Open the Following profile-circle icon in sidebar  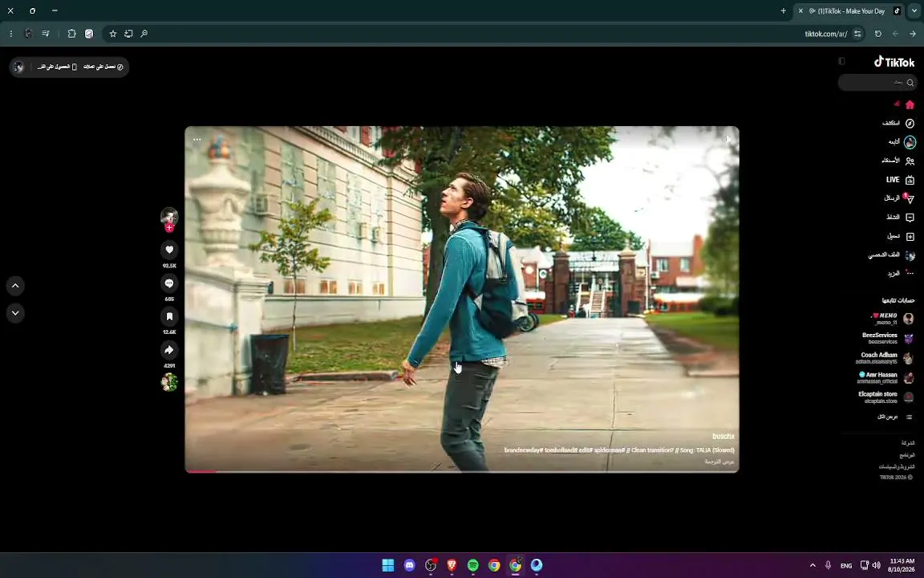click(x=910, y=142)
